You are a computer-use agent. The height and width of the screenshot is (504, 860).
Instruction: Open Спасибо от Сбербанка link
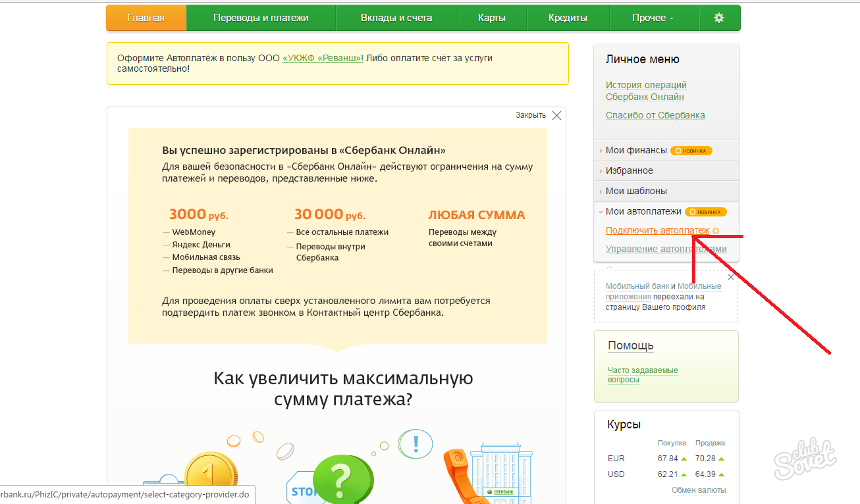click(655, 115)
